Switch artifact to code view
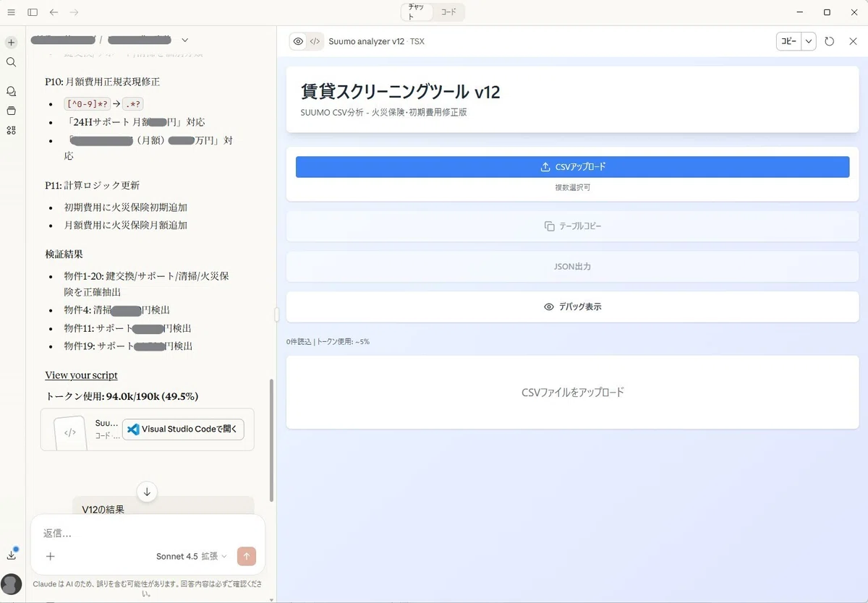Screen dimensions: 868x603 click(315, 41)
